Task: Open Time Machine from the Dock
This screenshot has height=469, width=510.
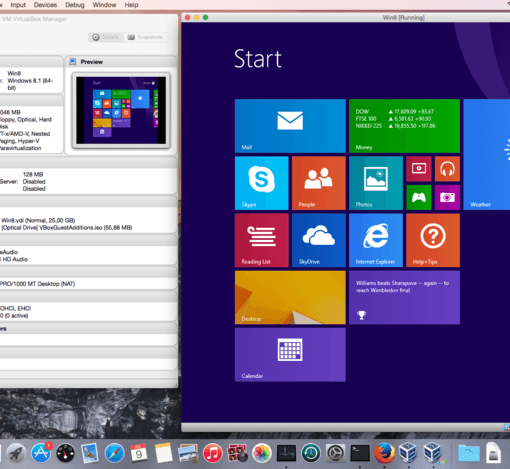Action: tap(311, 453)
